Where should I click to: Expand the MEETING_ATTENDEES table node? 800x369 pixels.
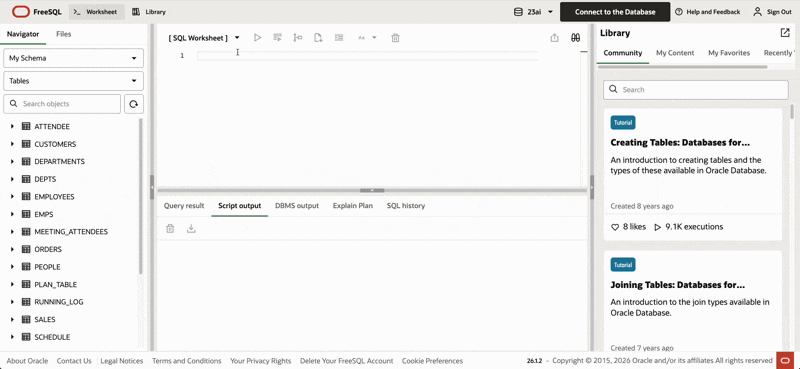[12, 232]
